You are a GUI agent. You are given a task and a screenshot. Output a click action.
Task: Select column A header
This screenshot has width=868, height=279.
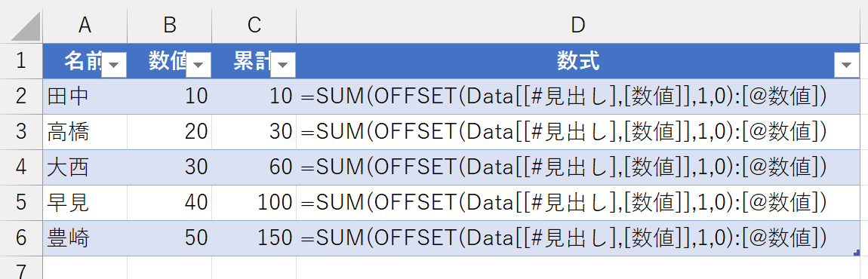click(x=85, y=24)
